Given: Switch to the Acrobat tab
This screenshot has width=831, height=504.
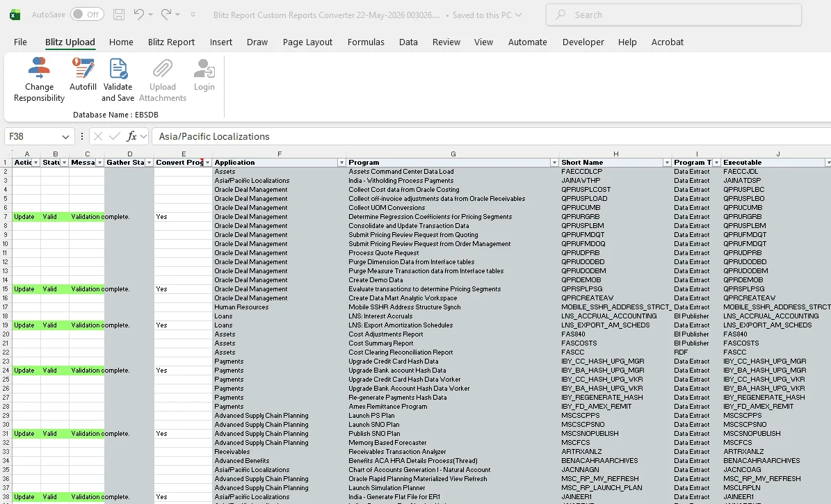Looking at the screenshot, I should pyautogui.click(x=668, y=42).
